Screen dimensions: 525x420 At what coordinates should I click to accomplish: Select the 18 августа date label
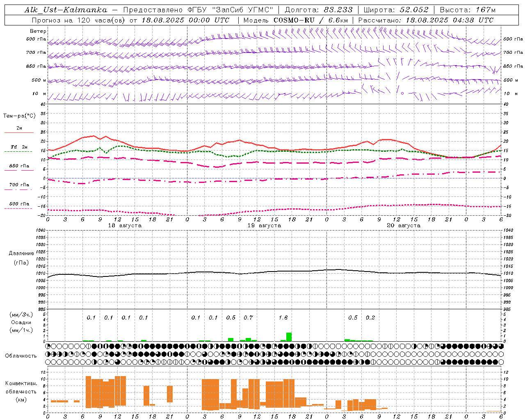(x=125, y=226)
